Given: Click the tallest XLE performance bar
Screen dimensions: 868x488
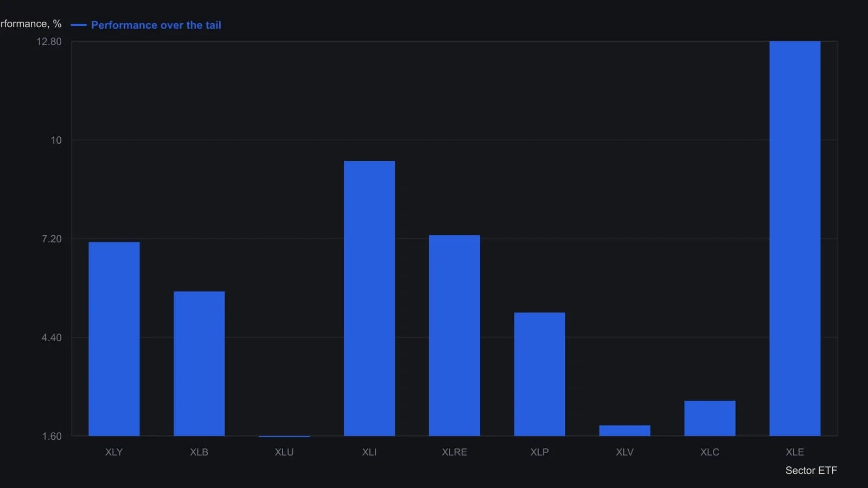Looking at the screenshot, I should (x=795, y=239).
